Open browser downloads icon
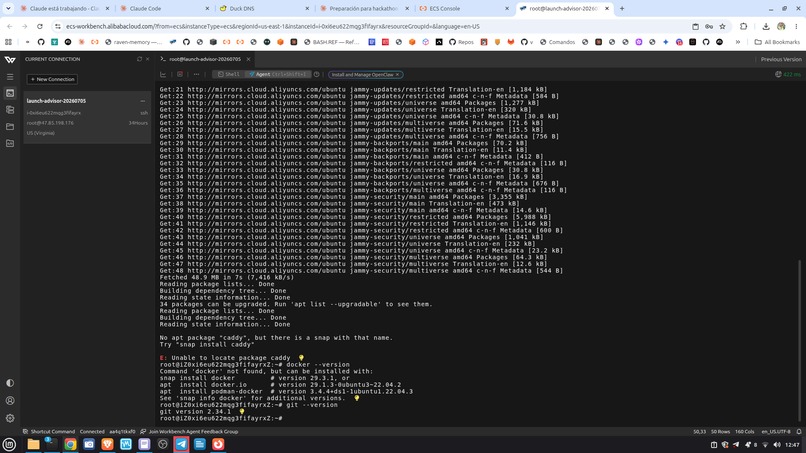 click(766, 26)
